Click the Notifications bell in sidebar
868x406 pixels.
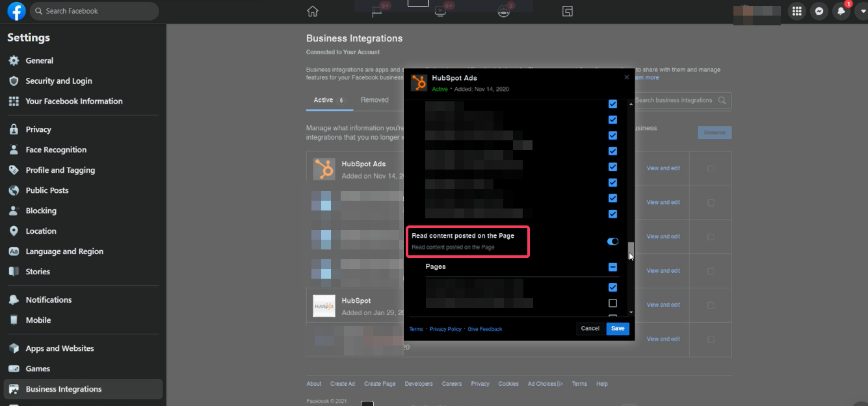click(x=14, y=299)
